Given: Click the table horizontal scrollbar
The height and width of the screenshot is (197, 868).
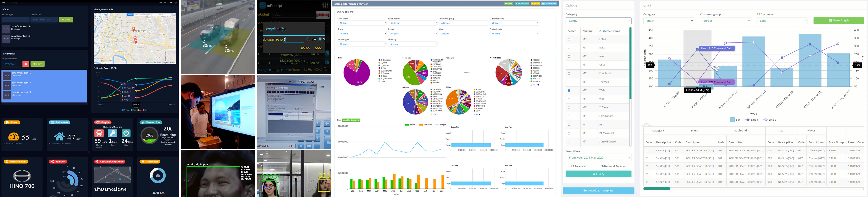Looking at the screenshot, I should [x=657, y=189].
